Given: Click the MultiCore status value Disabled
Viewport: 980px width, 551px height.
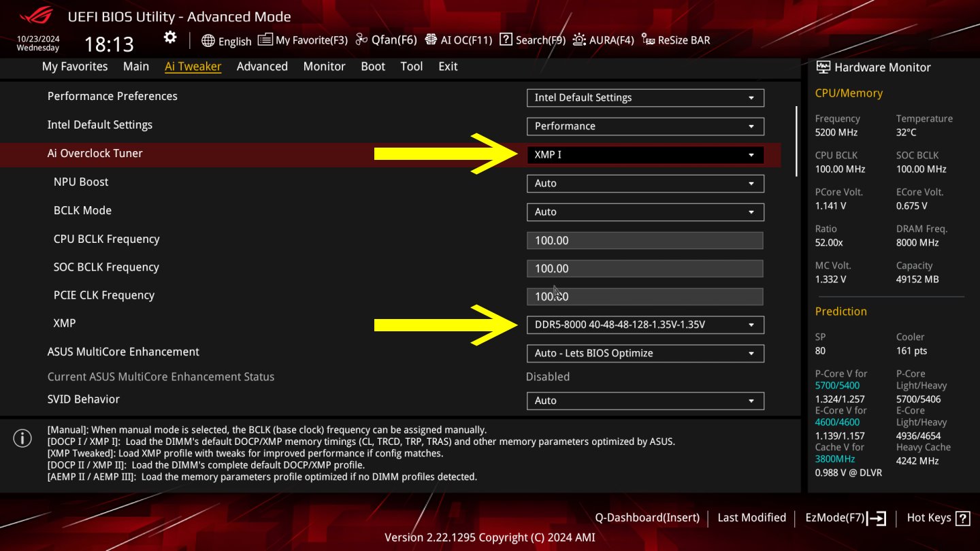Looking at the screenshot, I should pos(548,377).
